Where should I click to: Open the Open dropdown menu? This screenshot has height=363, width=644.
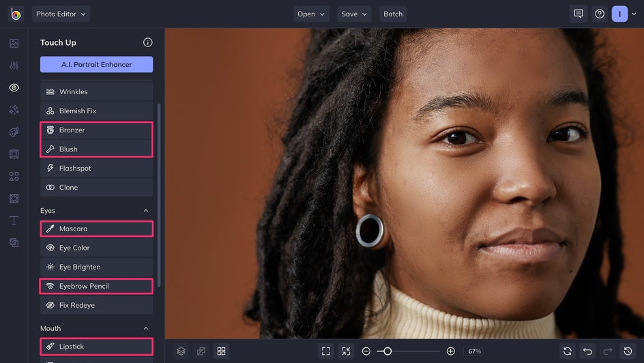coord(311,14)
